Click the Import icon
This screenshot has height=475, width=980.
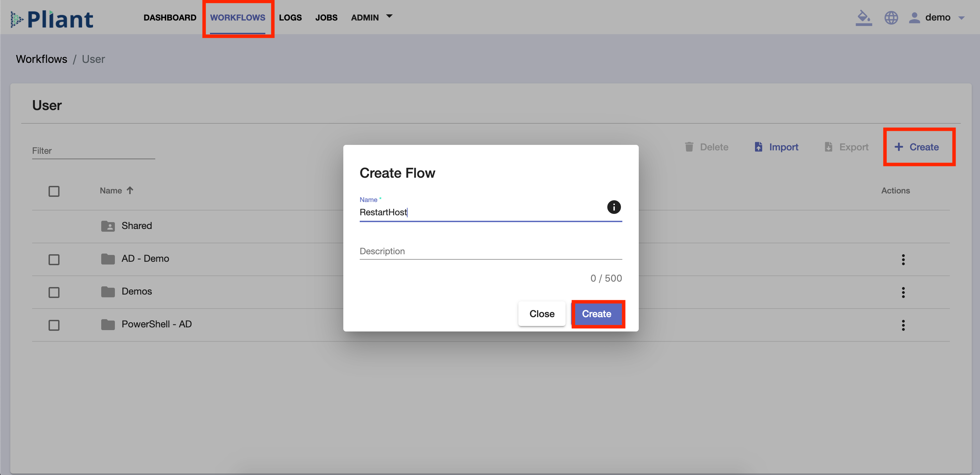click(x=759, y=147)
